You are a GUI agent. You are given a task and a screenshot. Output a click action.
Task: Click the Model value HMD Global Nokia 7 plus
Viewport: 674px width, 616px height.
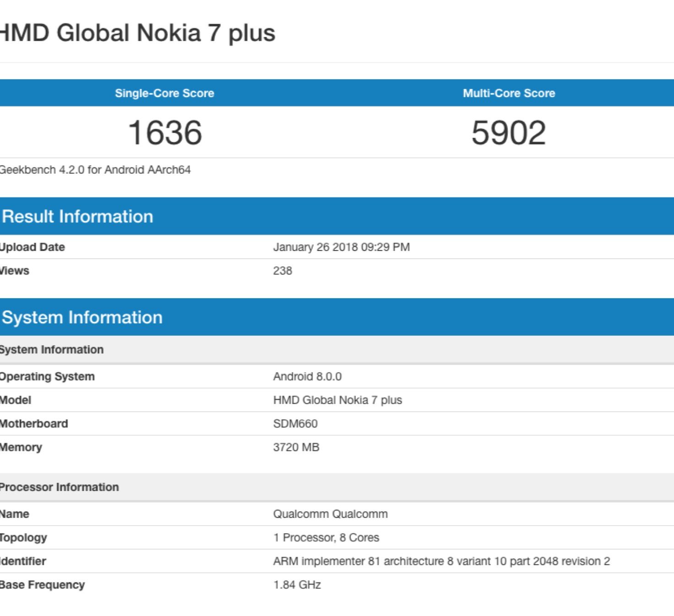(x=337, y=400)
